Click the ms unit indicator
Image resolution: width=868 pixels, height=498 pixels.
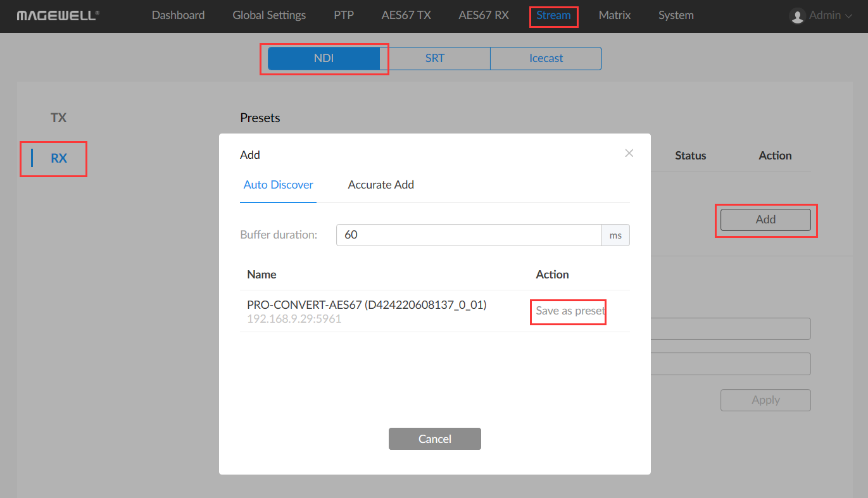click(615, 235)
